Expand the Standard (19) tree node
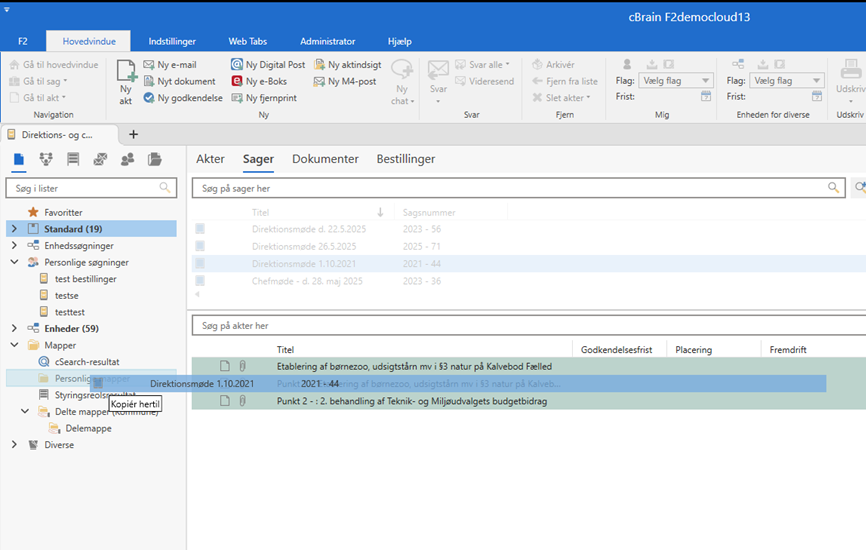Viewport: 866px width, 550px height. 14,229
